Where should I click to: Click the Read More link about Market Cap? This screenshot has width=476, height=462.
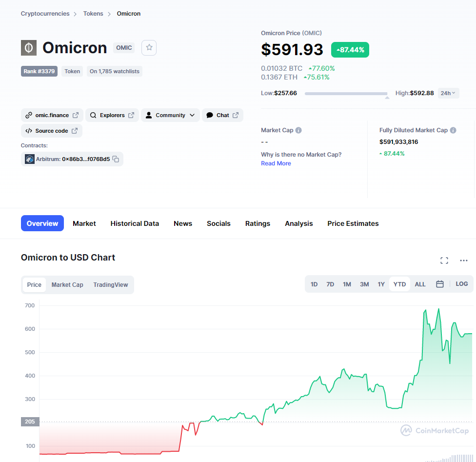pyautogui.click(x=276, y=163)
